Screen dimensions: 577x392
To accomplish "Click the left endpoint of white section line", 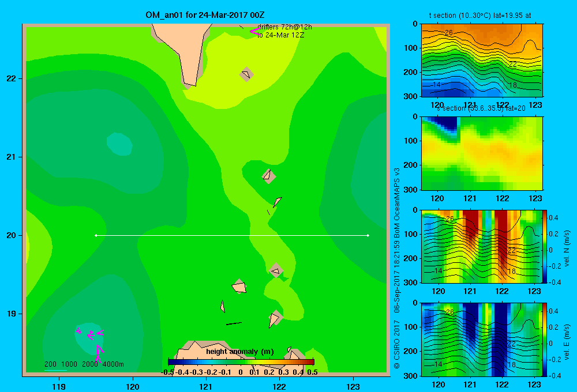I will point(96,235).
